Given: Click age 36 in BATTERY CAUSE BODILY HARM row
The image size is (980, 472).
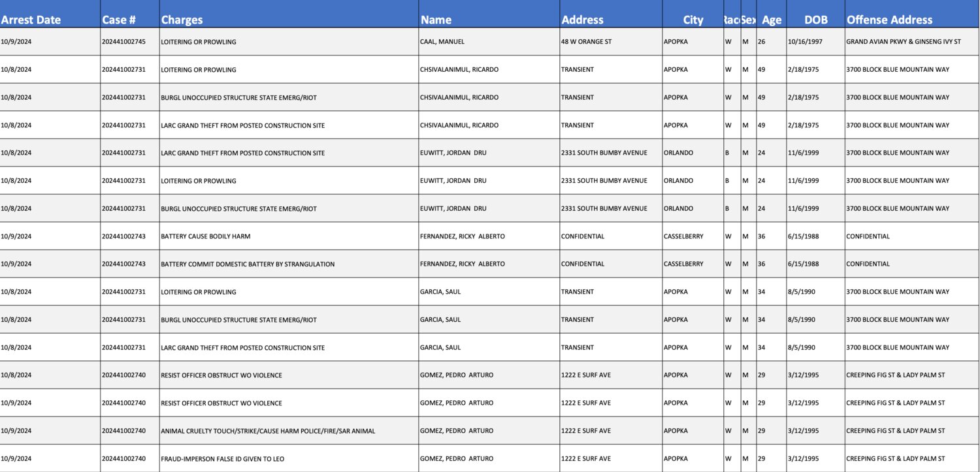Looking at the screenshot, I should (x=761, y=236).
